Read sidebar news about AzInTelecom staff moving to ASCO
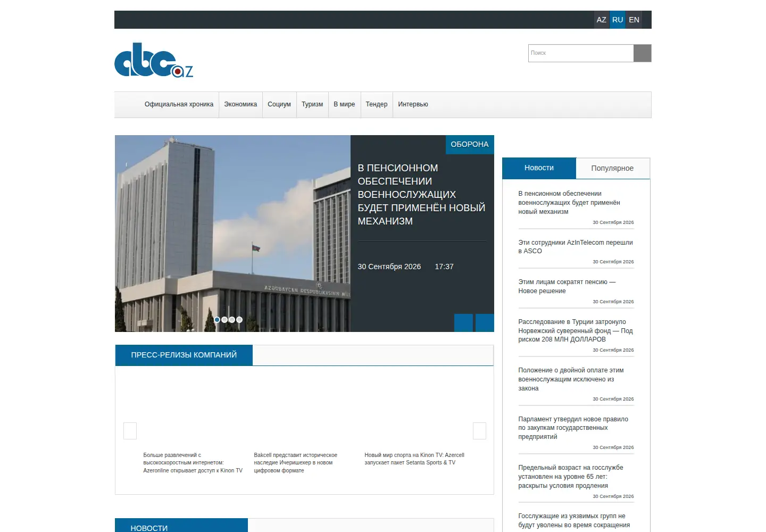Viewport: 766px width, 532px height. point(576,247)
